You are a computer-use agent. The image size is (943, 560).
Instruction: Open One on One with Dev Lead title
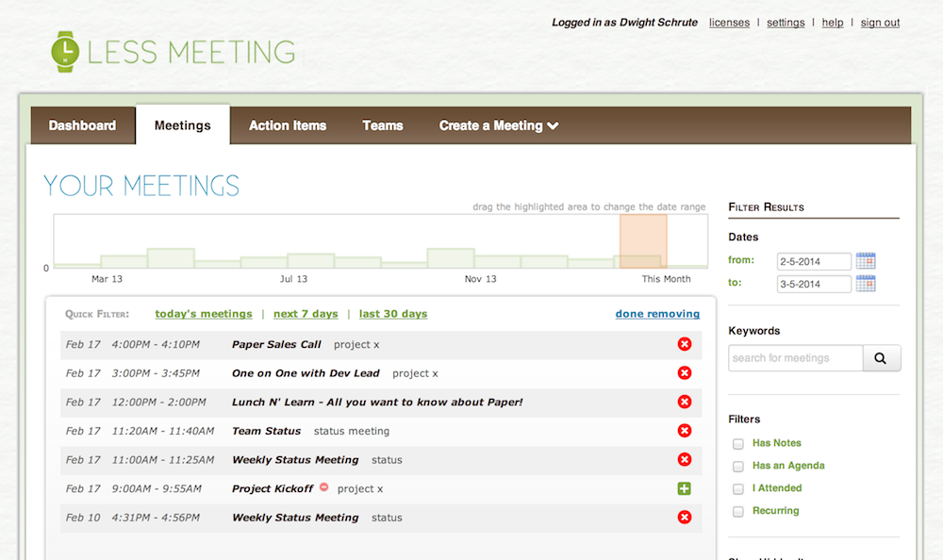(x=306, y=373)
